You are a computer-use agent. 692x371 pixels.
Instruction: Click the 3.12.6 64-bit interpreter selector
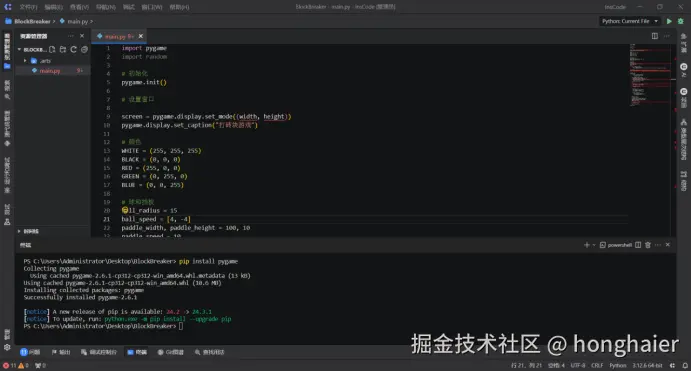pos(647,365)
